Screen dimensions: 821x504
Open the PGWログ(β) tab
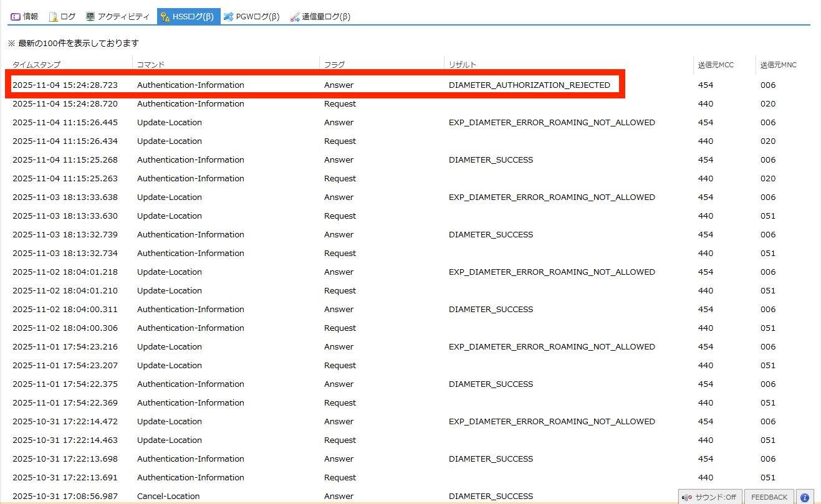click(x=252, y=17)
